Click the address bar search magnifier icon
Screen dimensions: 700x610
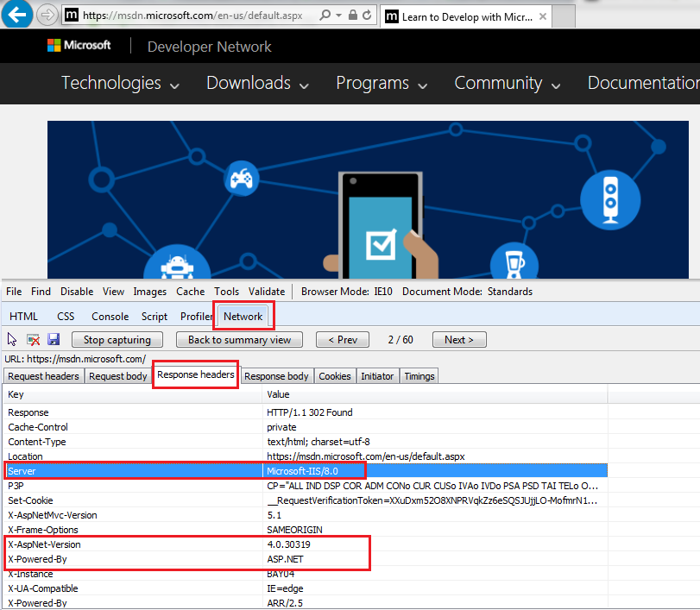point(325,16)
